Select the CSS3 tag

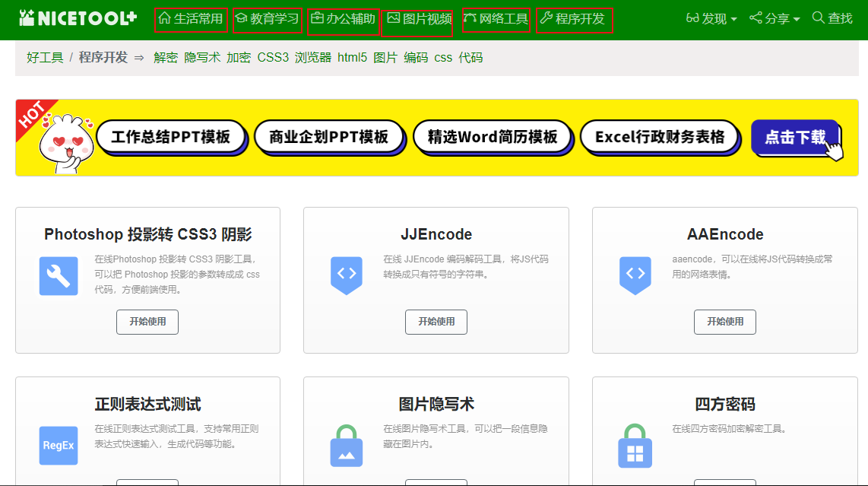273,58
